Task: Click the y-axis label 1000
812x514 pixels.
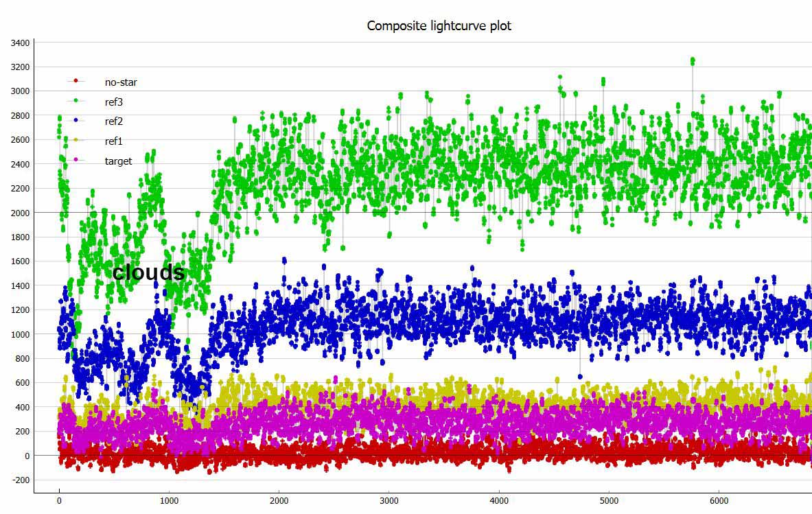Action: coord(20,334)
